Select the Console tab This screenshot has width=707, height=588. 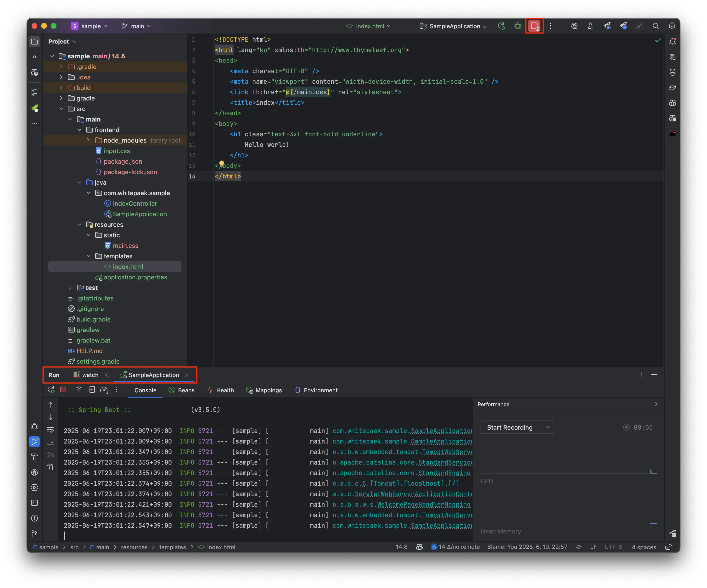click(x=146, y=390)
